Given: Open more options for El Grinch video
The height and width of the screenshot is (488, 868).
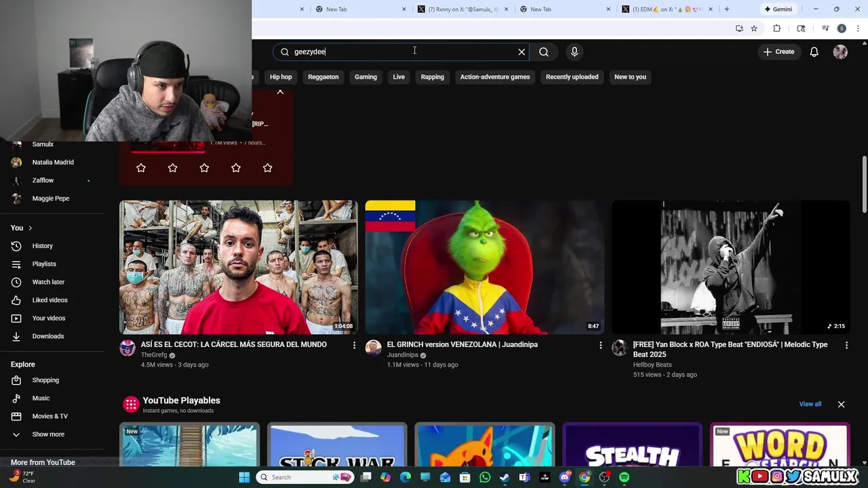Looking at the screenshot, I should click(600, 345).
